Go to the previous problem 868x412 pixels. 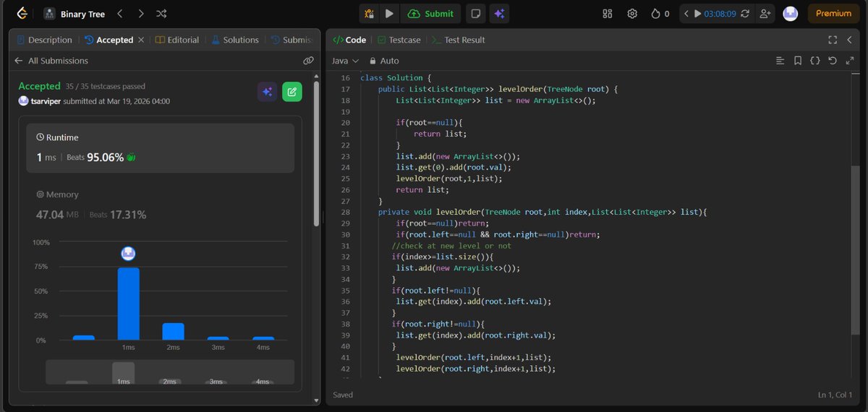tap(120, 13)
